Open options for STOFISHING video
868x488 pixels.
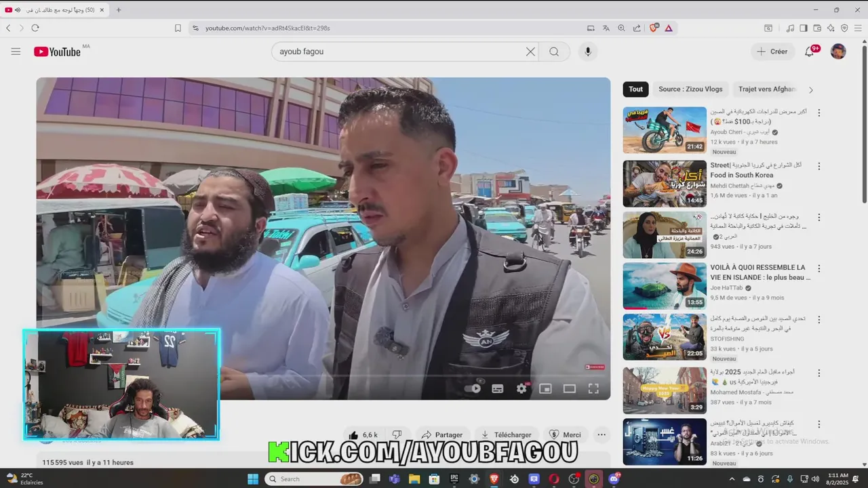tap(818, 319)
